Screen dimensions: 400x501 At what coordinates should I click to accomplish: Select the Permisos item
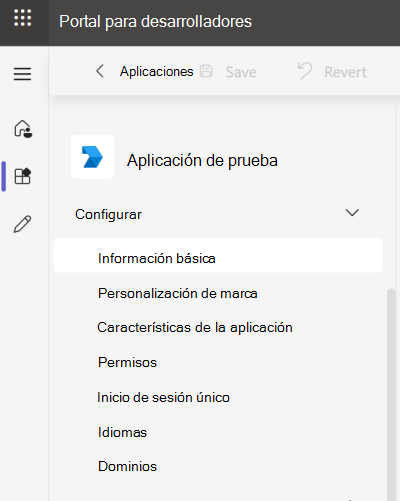coord(127,362)
